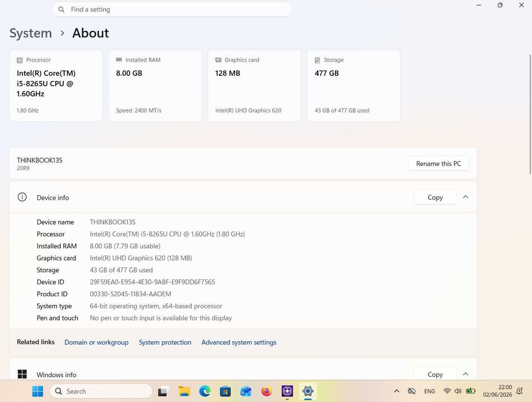Click the magnifier icon in Find a setting

click(61, 10)
